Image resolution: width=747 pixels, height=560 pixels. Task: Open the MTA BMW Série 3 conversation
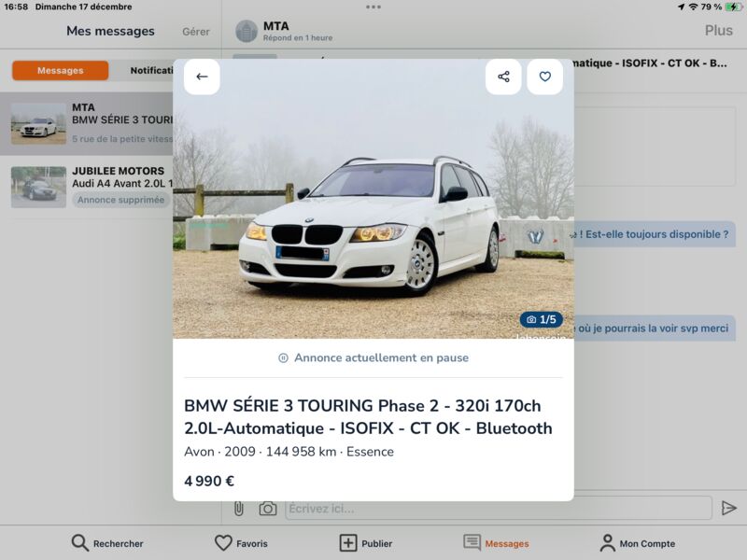pyautogui.click(x=87, y=124)
